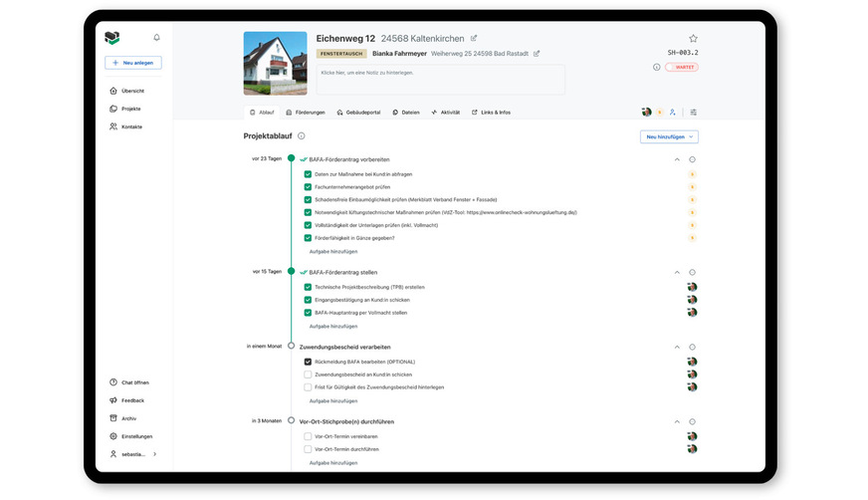Open project settings sliders icon
The height and width of the screenshot is (500, 868).
click(x=693, y=113)
